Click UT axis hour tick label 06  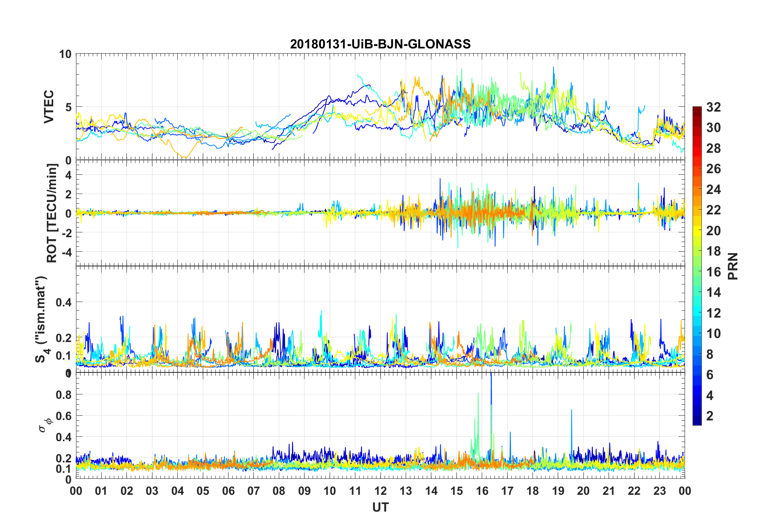click(228, 491)
